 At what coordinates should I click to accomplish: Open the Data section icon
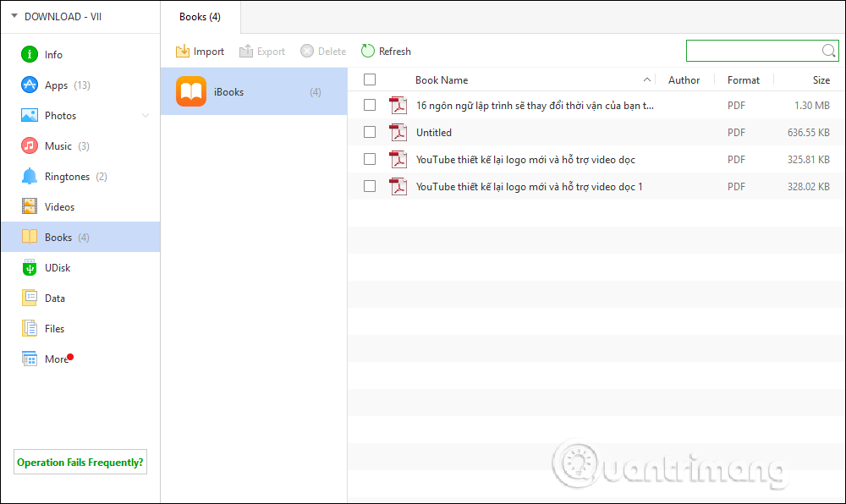[29, 298]
